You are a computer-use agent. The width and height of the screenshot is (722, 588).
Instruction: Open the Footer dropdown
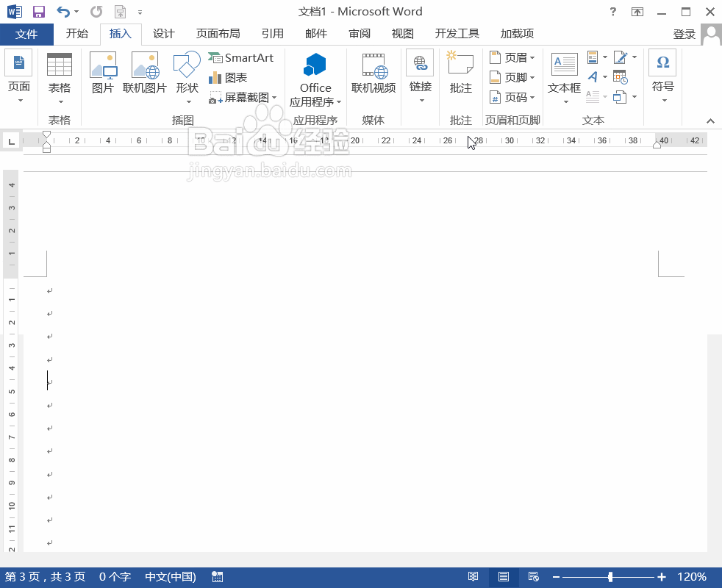click(512, 77)
